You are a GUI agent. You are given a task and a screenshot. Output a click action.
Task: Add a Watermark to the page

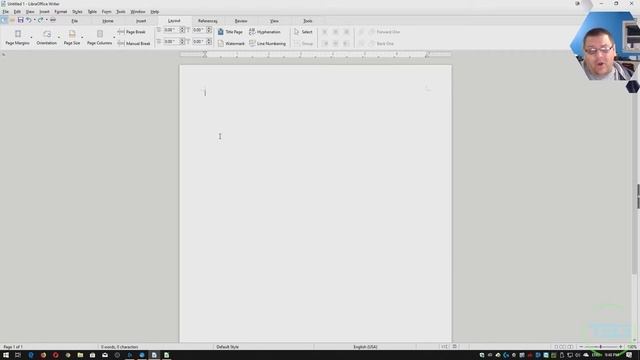[231, 43]
